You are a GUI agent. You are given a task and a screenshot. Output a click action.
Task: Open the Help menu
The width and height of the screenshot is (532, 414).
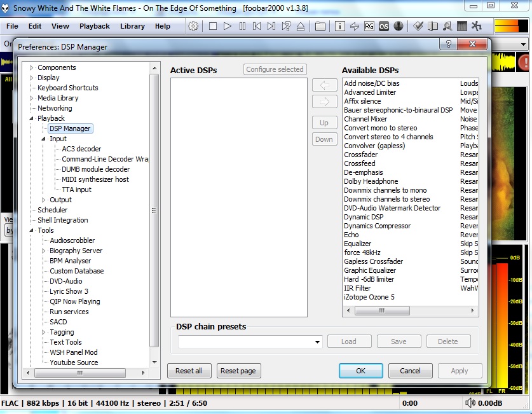[163, 26]
